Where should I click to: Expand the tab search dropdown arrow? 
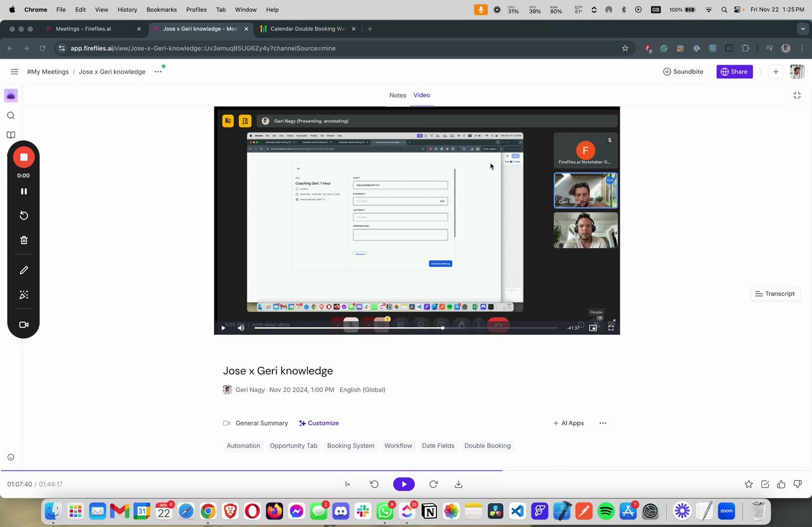point(803,29)
